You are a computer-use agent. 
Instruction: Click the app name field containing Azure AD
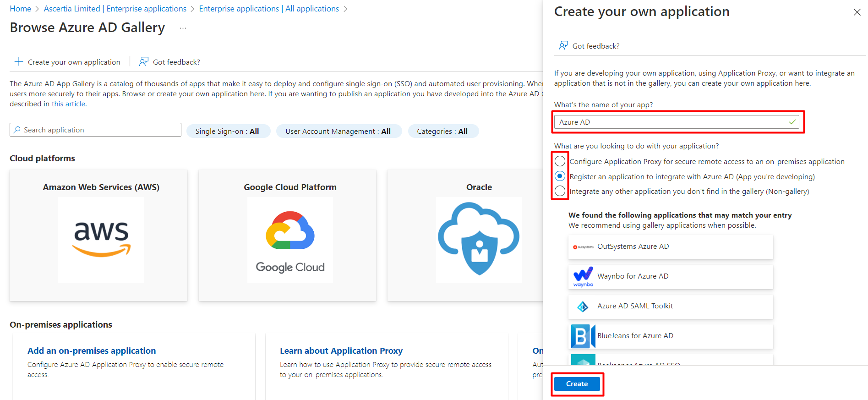click(677, 122)
